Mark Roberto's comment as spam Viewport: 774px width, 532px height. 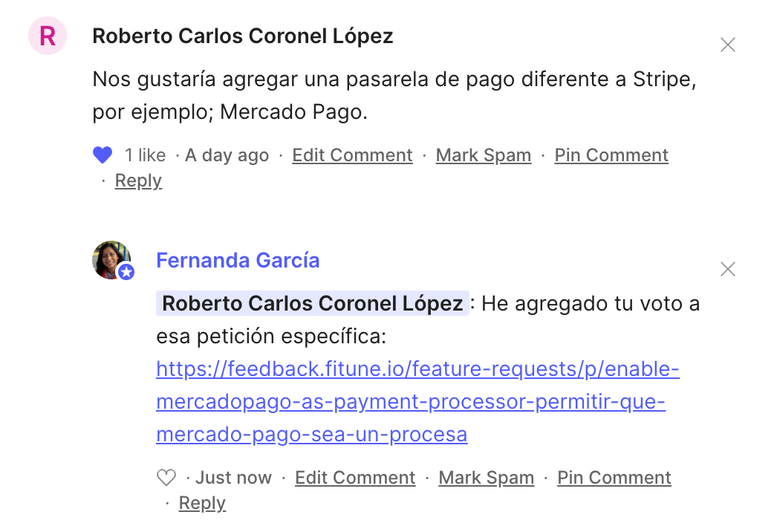click(x=484, y=155)
